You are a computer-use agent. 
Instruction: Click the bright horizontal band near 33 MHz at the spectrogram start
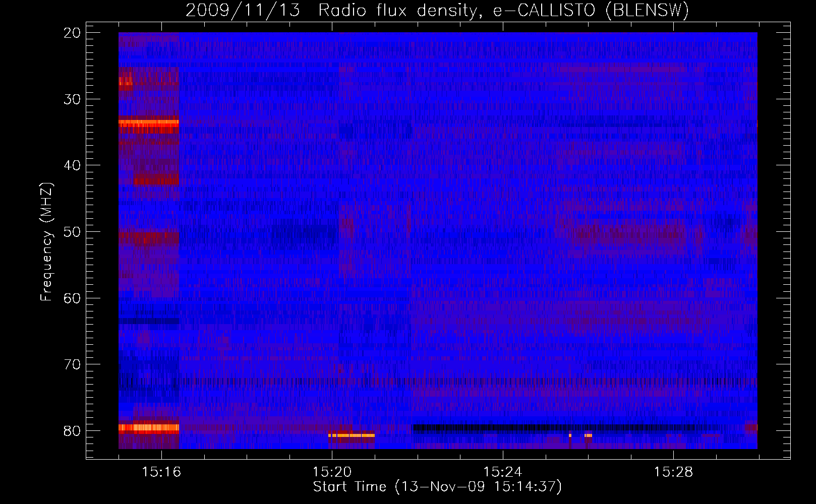click(149, 122)
